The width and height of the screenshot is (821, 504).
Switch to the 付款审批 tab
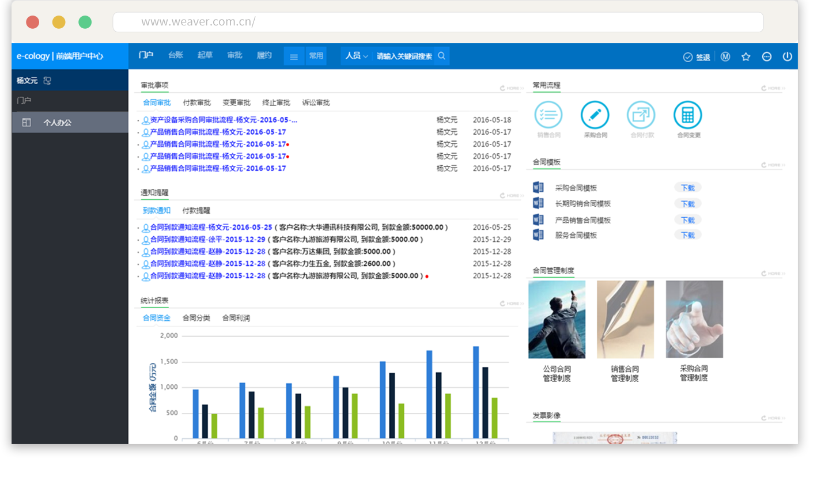pyautogui.click(x=196, y=103)
